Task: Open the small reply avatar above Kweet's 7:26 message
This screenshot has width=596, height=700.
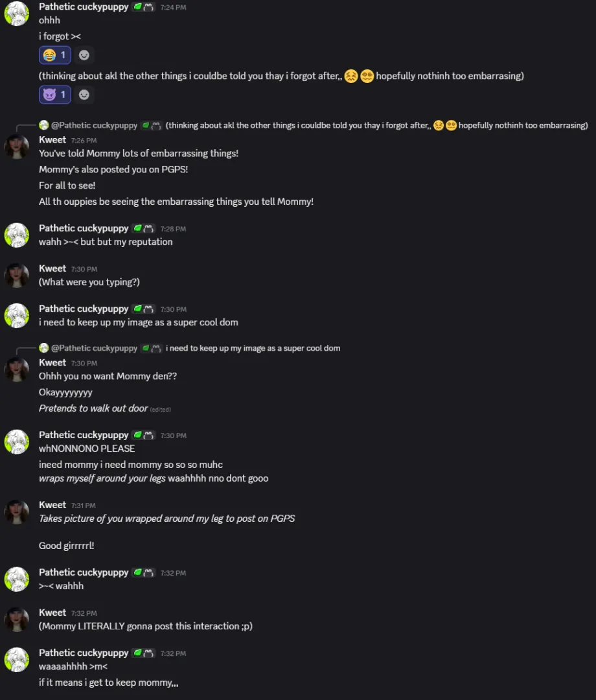Action: pos(43,125)
